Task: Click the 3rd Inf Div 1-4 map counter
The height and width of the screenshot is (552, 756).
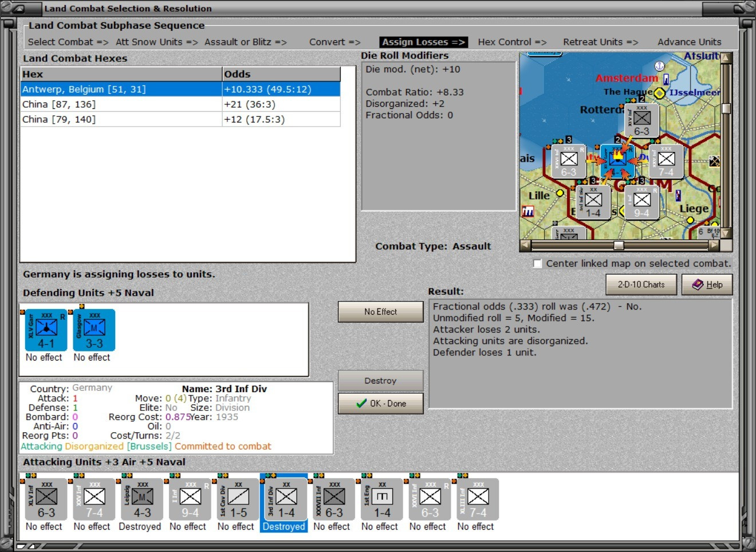Action: tap(593, 202)
